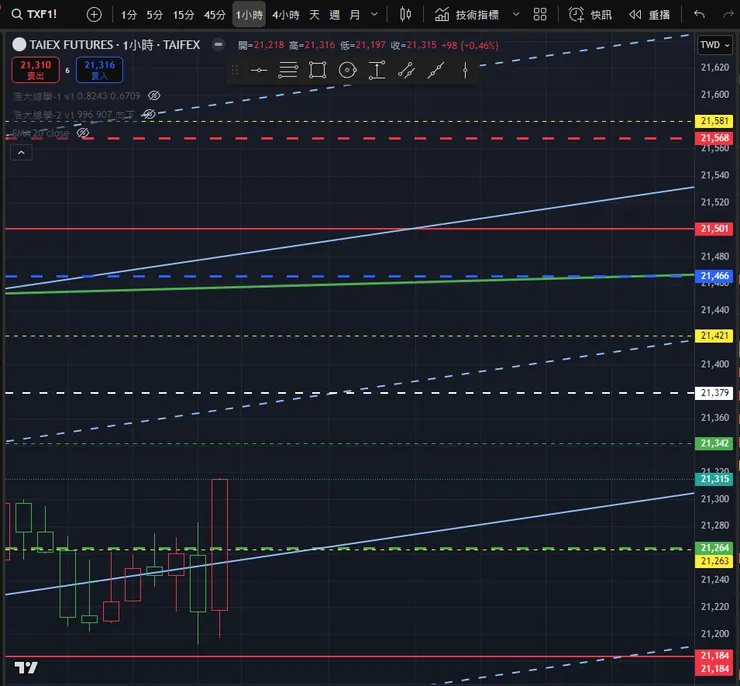Switch to the 1分 interval
740x686 pixels.
point(128,15)
